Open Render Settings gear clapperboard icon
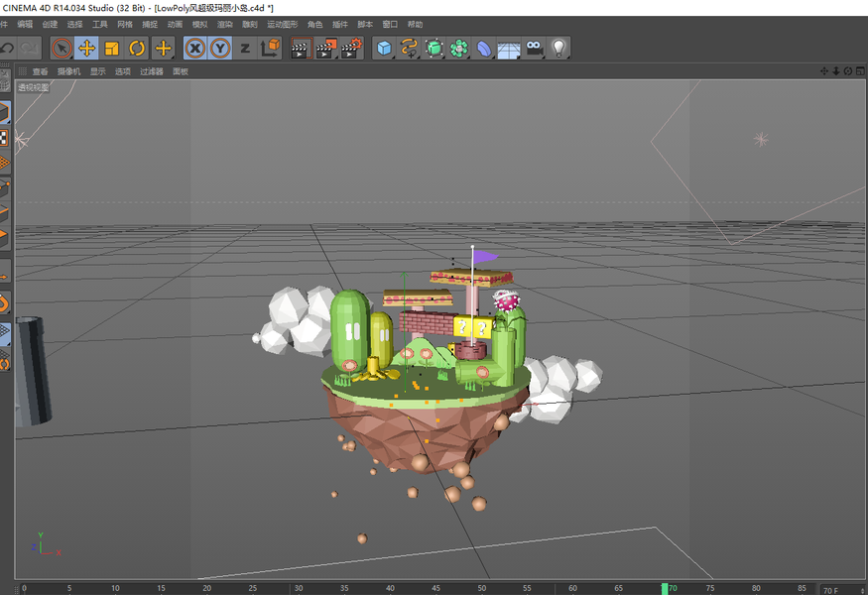 click(x=351, y=49)
